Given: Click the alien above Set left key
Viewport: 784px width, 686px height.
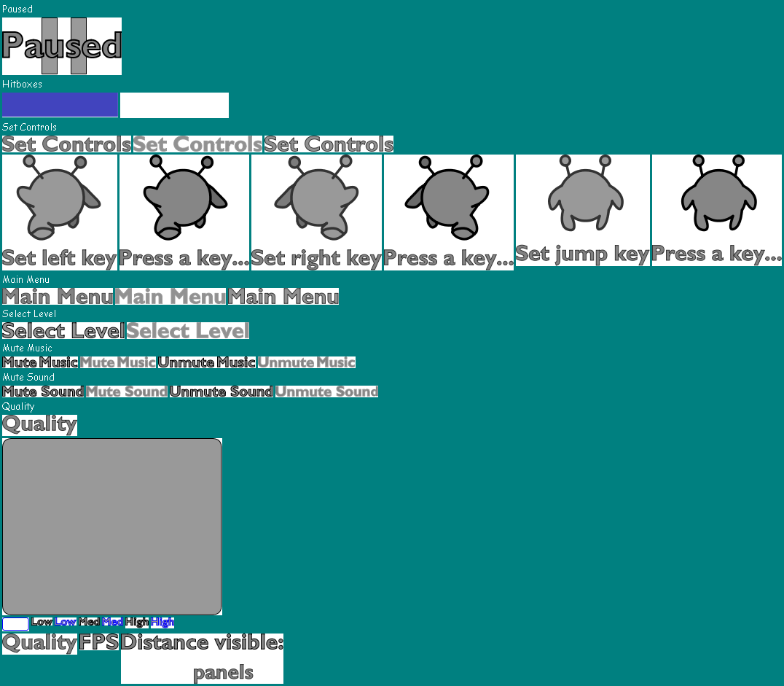Looking at the screenshot, I should coord(58,198).
